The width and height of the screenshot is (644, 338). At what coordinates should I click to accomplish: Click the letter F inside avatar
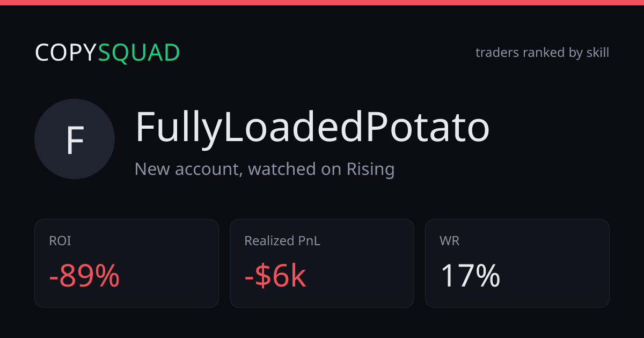(x=75, y=141)
